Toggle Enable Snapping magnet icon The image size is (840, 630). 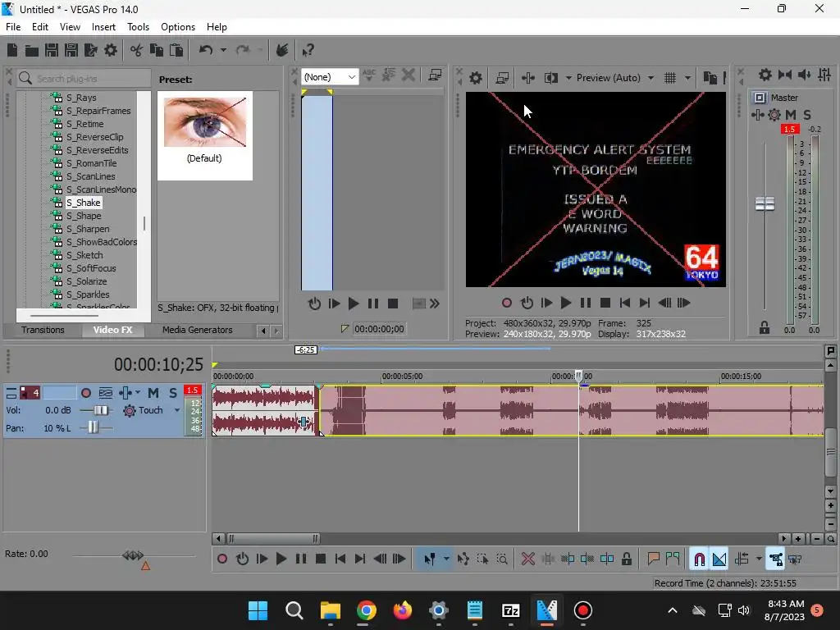(699, 559)
